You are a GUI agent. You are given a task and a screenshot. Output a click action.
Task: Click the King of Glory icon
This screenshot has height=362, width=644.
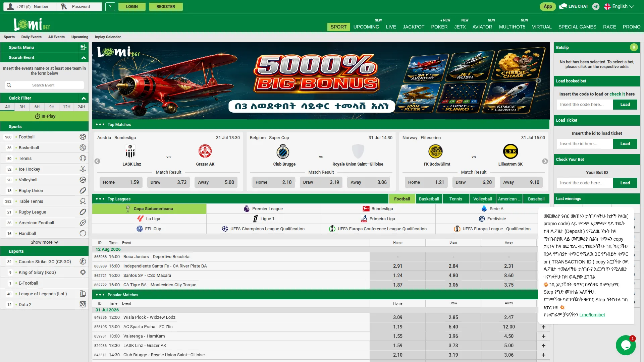coord(83,272)
